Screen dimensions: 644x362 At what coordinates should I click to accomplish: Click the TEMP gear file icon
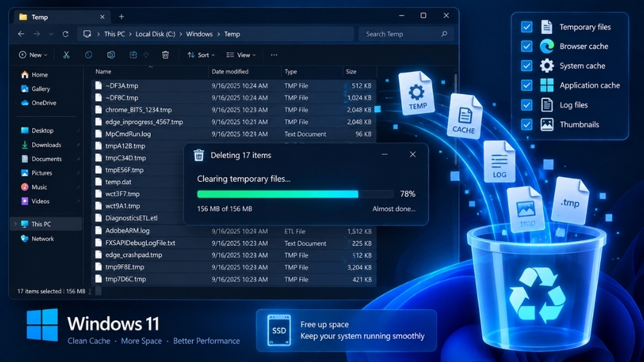click(x=417, y=93)
